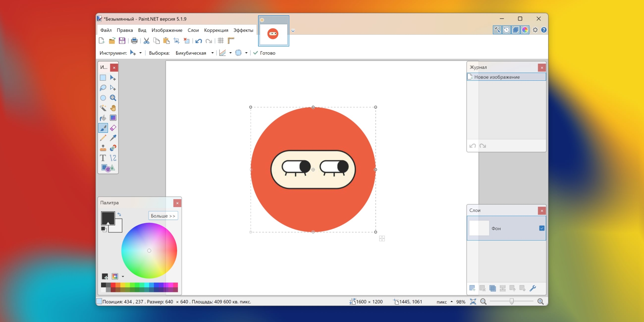The image size is (644, 322).
Task: Open the Коррекция menu
Action: (216, 30)
